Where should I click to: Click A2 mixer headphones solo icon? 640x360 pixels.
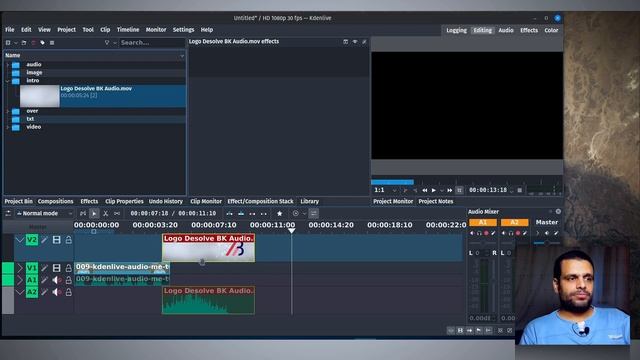[511, 233]
